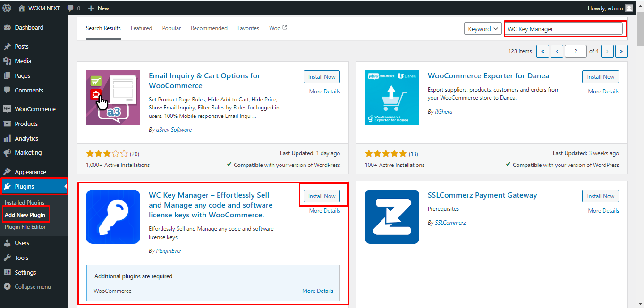Switch to the Featured tab

pyautogui.click(x=141, y=28)
